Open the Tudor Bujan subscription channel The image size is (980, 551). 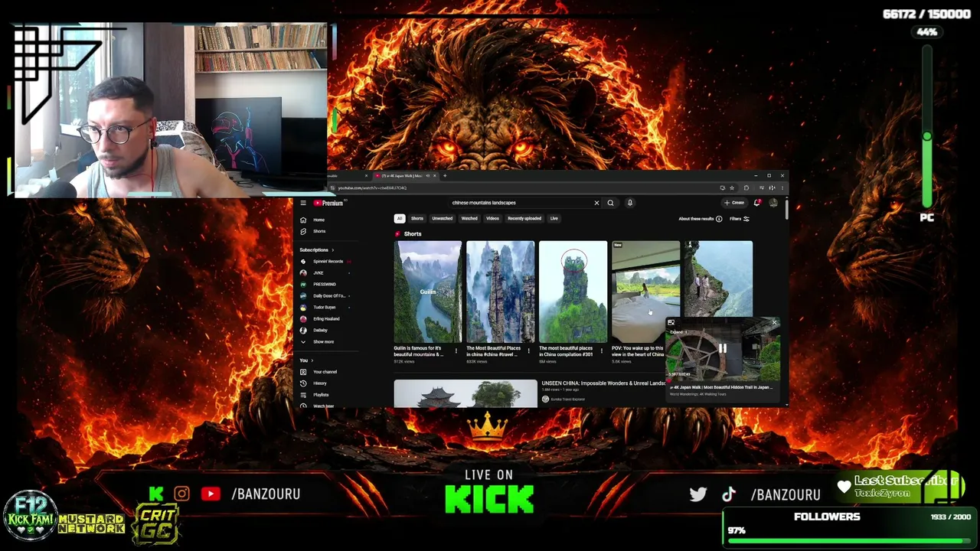coord(325,307)
